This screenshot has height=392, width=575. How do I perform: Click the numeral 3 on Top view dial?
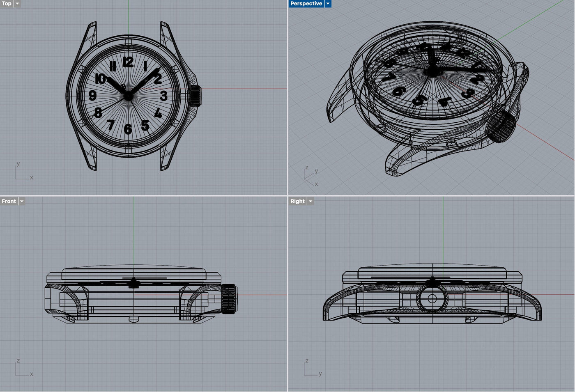(x=163, y=96)
